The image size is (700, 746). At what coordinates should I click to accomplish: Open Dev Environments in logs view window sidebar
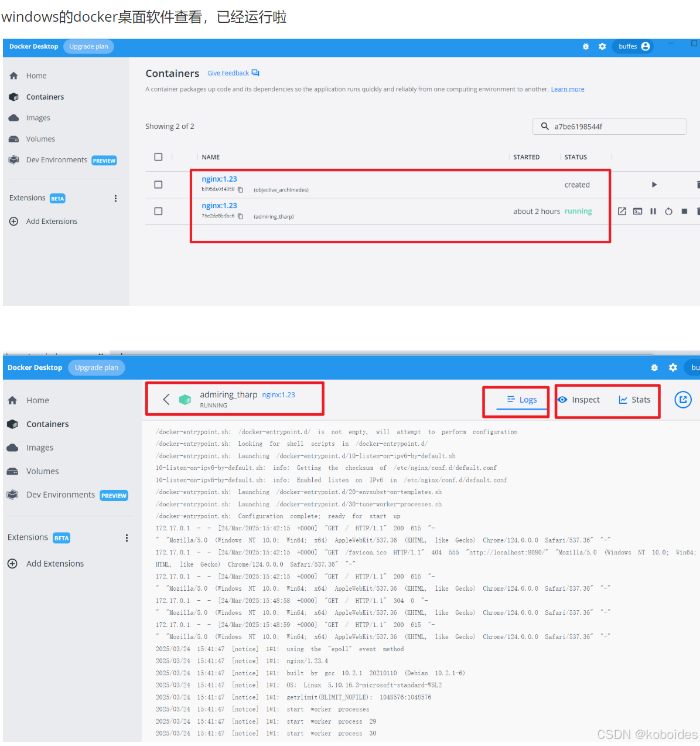pos(60,495)
